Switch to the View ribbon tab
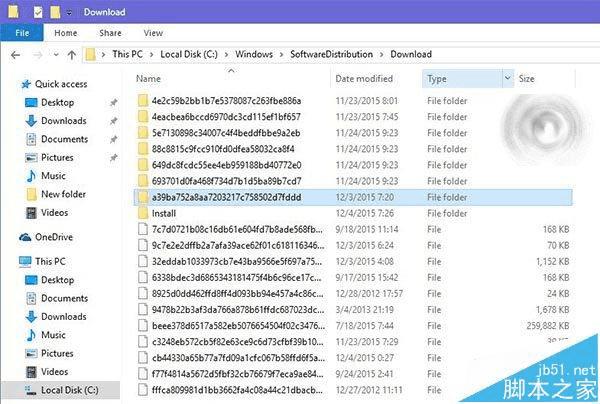Screen dimensions: 600x404 pos(153,33)
